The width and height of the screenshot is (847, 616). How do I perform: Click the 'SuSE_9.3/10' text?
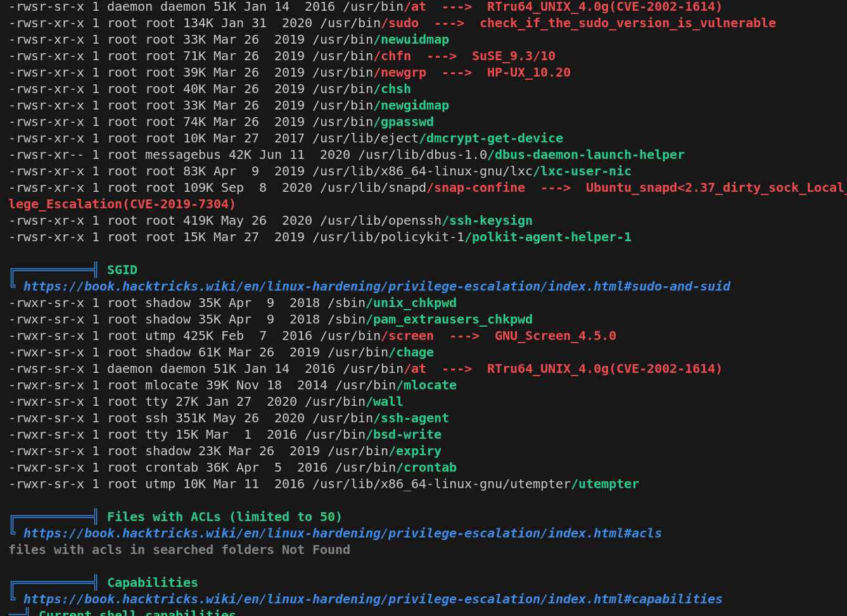tap(514, 56)
